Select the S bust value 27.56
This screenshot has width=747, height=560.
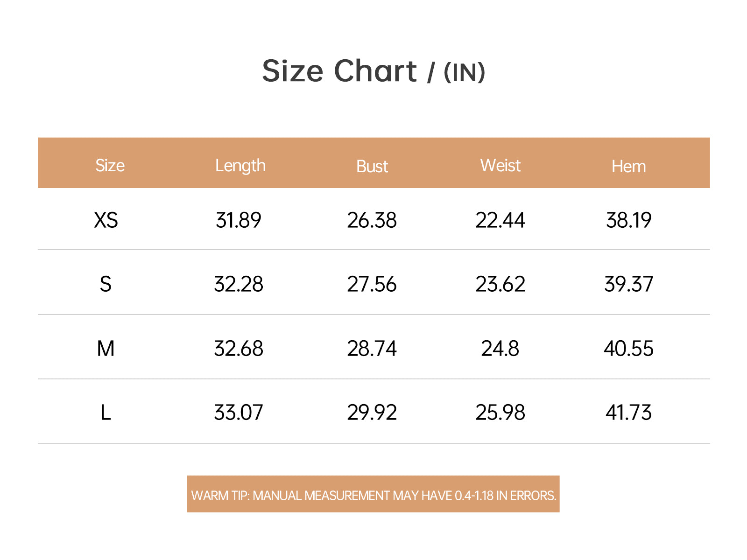point(372,284)
